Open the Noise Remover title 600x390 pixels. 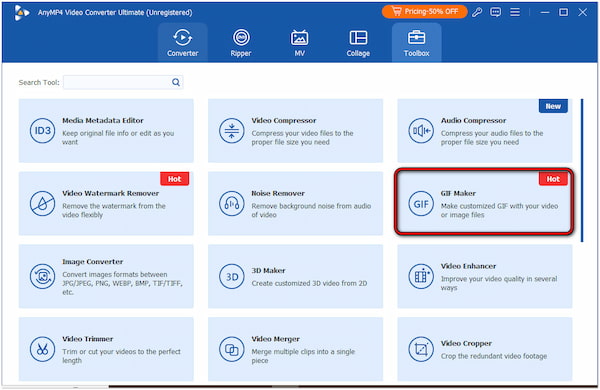(x=278, y=193)
